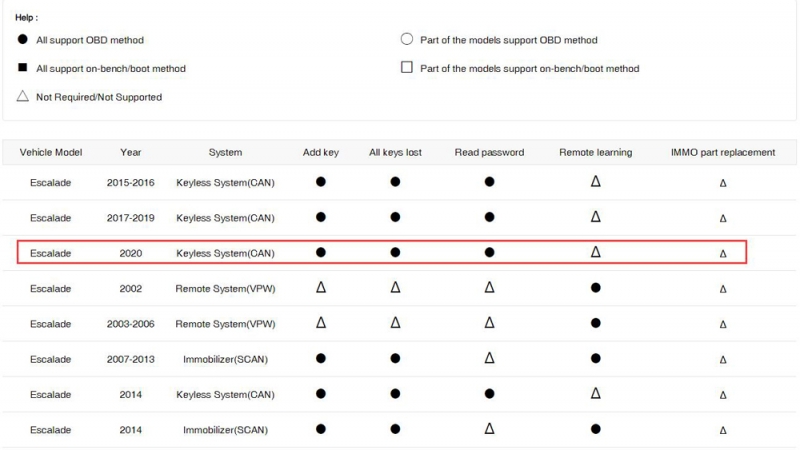Screen dimensions: 800x450
Task: Click the IMMO part replacement column header
Action: [723, 152]
